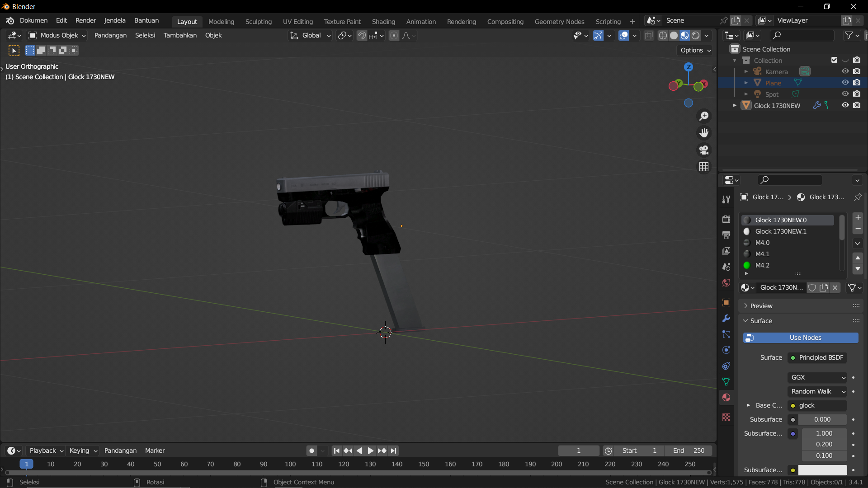Toggle auto keying record button
868x488 pixels.
pyautogui.click(x=311, y=450)
